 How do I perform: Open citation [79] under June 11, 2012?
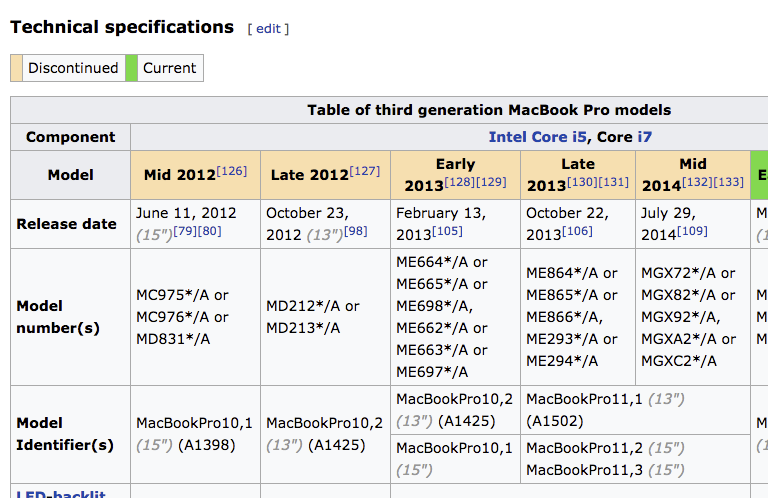point(185,231)
